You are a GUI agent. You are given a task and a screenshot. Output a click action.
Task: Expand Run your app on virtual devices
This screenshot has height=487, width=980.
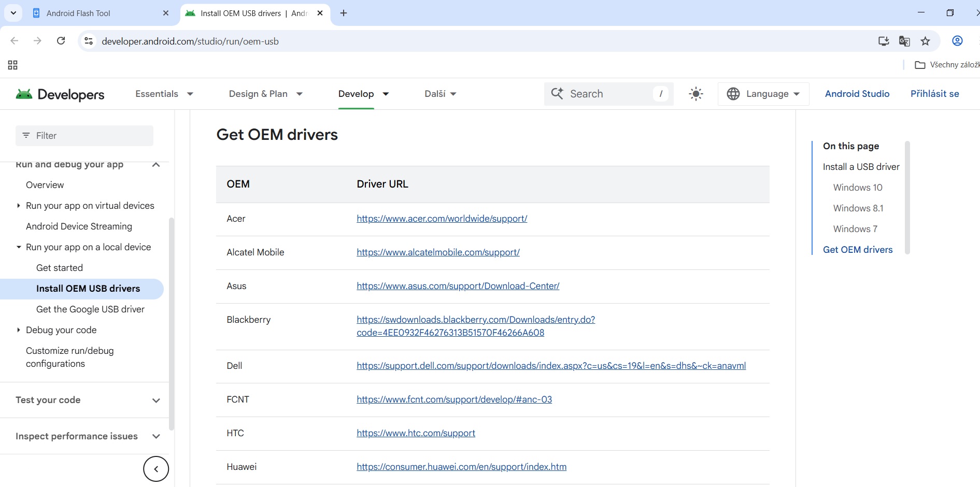click(19, 206)
